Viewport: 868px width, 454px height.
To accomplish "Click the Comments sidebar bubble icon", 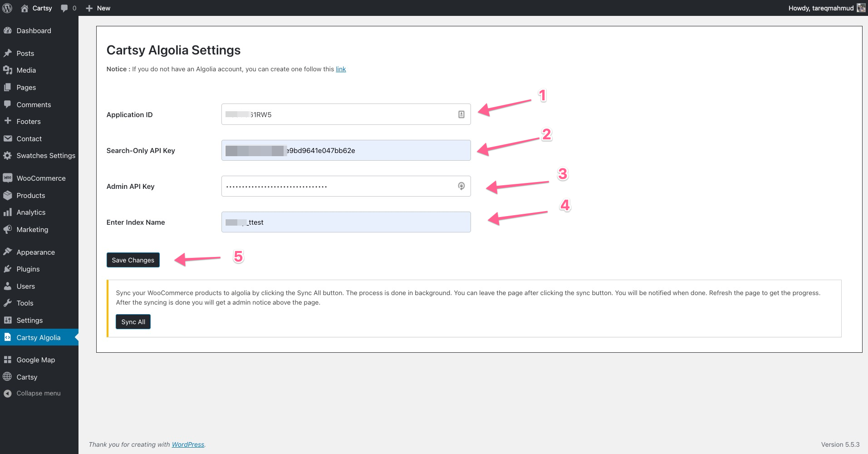I will click(8, 104).
